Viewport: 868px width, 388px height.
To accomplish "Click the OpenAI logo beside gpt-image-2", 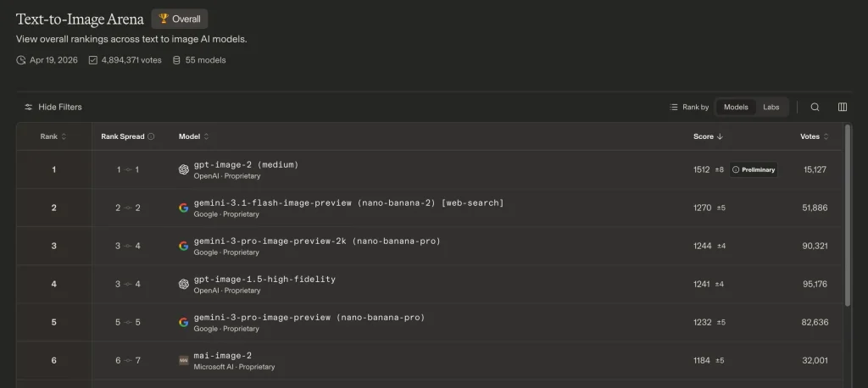I will 184,169.
